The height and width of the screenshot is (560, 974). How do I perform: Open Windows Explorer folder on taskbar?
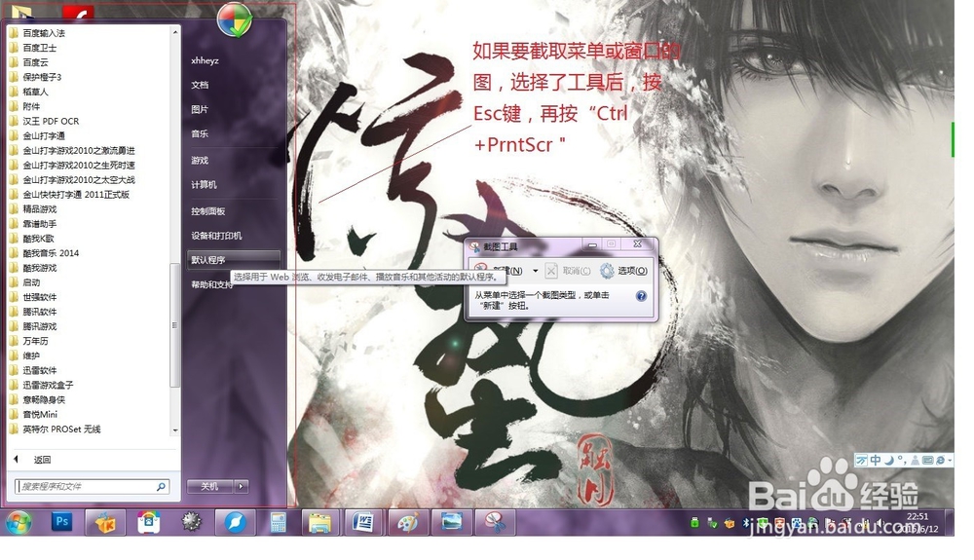click(320, 522)
